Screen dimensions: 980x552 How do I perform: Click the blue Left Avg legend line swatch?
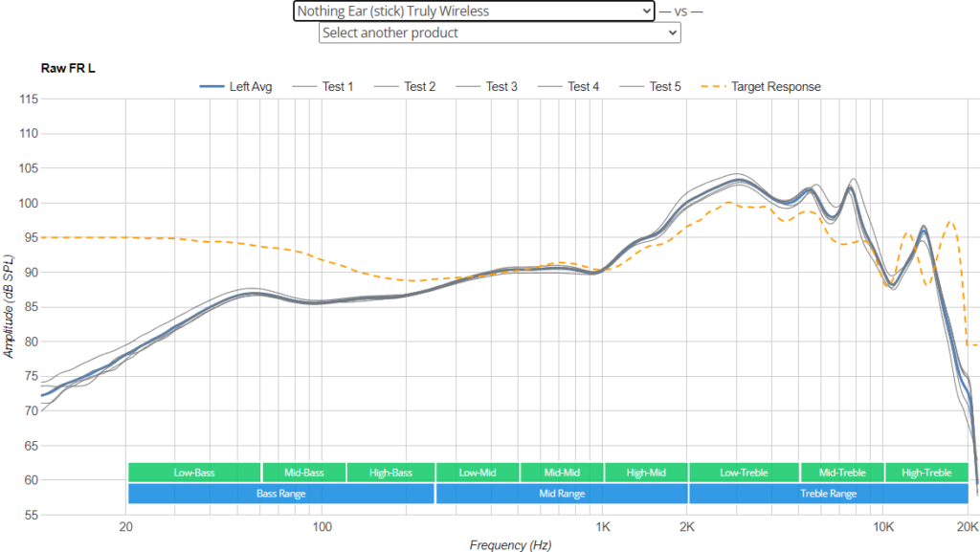(212, 87)
